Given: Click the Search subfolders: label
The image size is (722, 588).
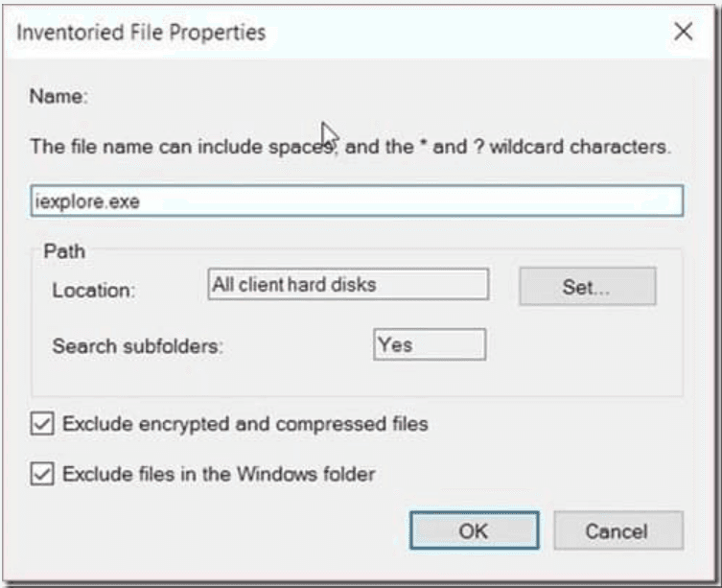Looking at the screenshot, I should [137, 345].
